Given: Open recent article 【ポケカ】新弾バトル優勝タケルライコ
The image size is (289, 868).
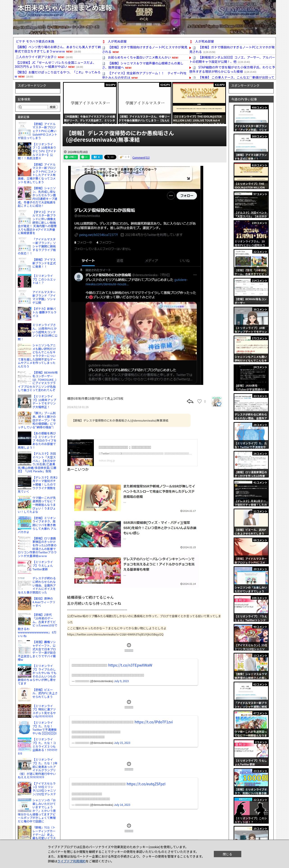Looking at the screenshot, I should pyautogui.click(x=44, y=312).
